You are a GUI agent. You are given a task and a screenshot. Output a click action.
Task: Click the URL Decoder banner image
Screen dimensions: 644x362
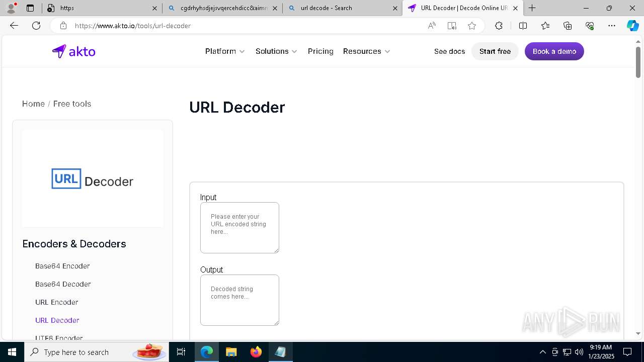pyautogui.click(x=93, y=178)
